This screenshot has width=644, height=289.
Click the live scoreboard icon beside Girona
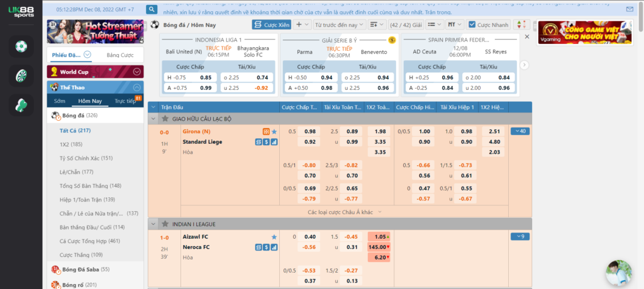pos(266,132)
